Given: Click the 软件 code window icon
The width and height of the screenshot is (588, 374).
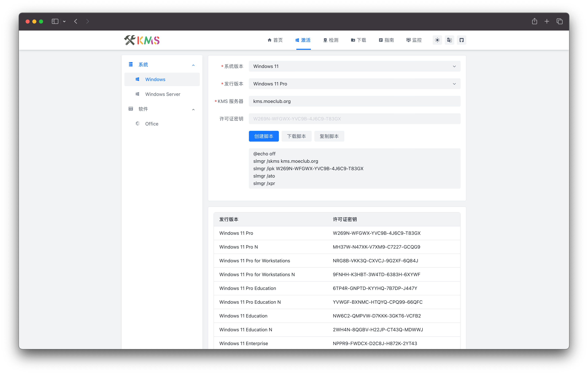Looking at the screenshot, I should 131,109.
